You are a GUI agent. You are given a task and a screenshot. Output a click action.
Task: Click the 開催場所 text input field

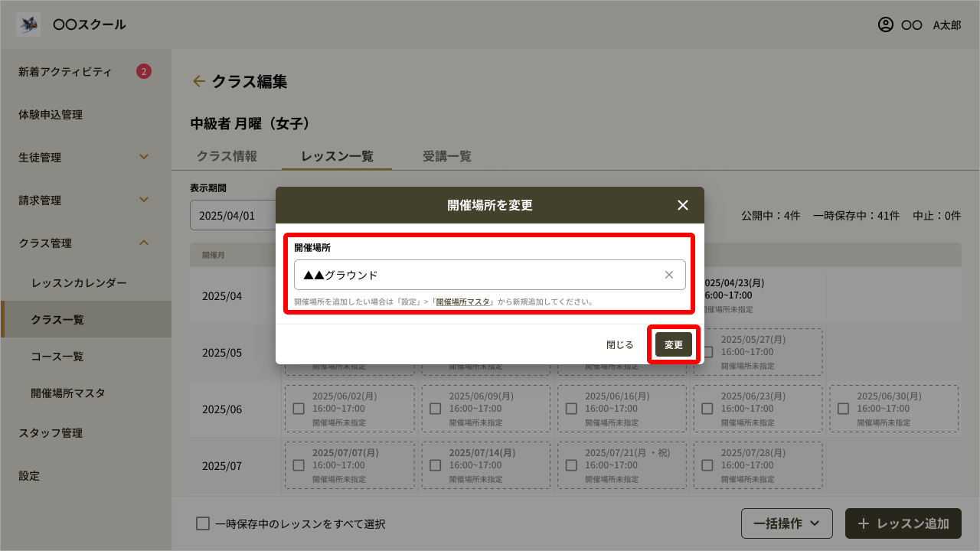pyautogui.click(x=475, y=275)
